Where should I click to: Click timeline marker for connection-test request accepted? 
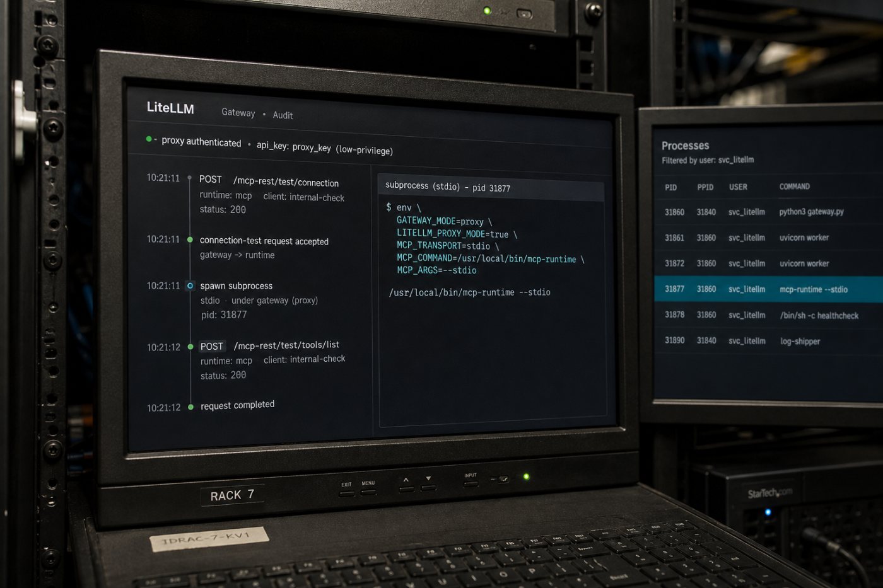pyautogui.click(x=190, y=239)
